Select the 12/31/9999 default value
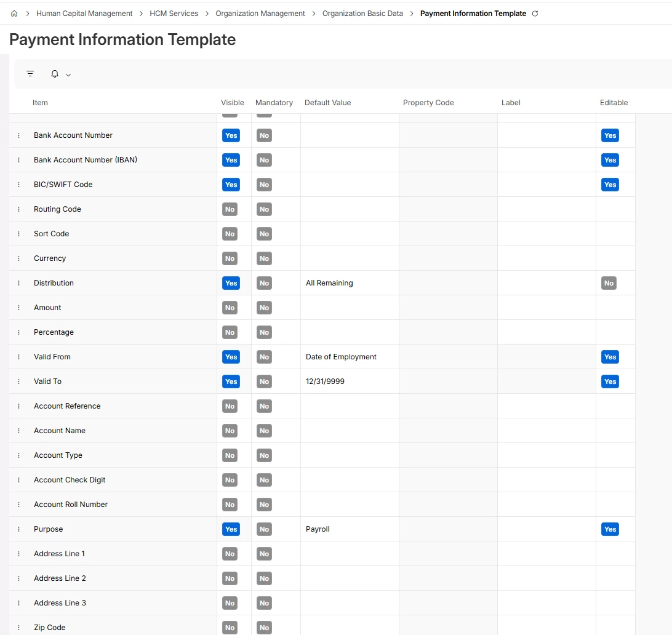The height and width of the screenshot is (635, 672). tap(325, 381)
